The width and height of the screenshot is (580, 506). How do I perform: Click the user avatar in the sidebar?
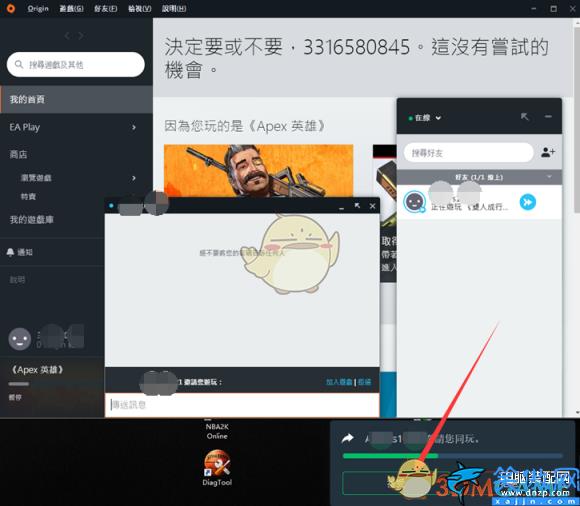click(x=20, y=339)
